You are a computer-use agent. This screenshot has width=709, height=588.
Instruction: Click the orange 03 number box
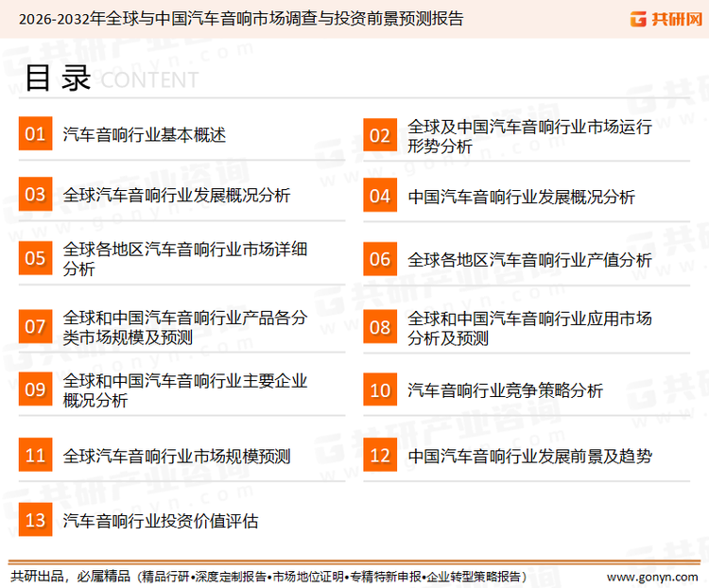tap(35, 194)
